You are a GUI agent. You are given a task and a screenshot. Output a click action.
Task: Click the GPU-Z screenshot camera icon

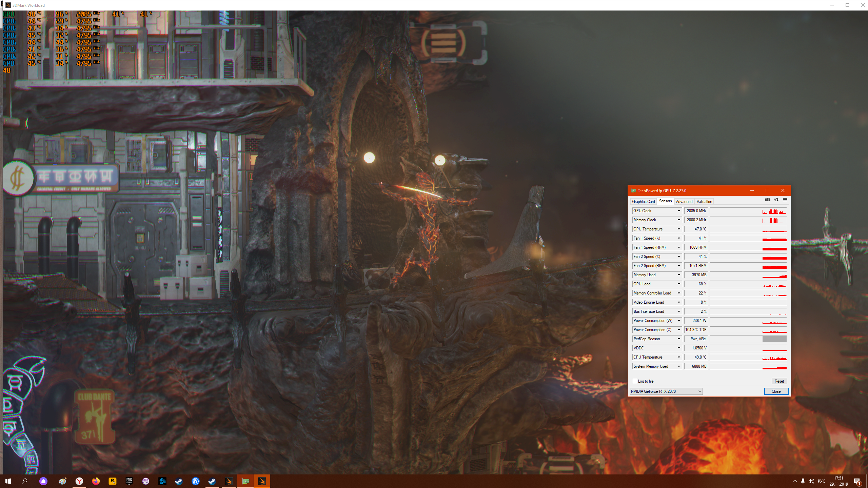tap(768, 200)
